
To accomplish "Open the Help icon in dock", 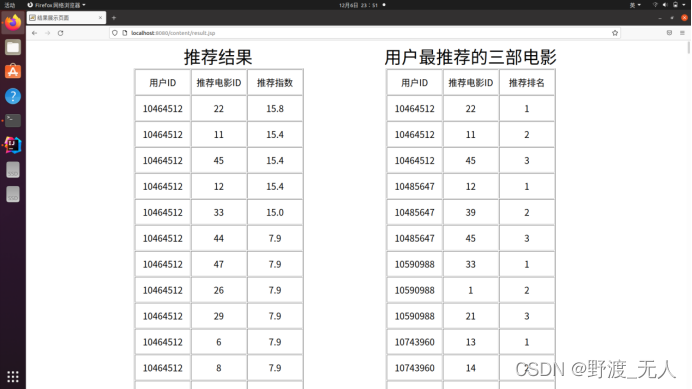I will coord(13,96).
